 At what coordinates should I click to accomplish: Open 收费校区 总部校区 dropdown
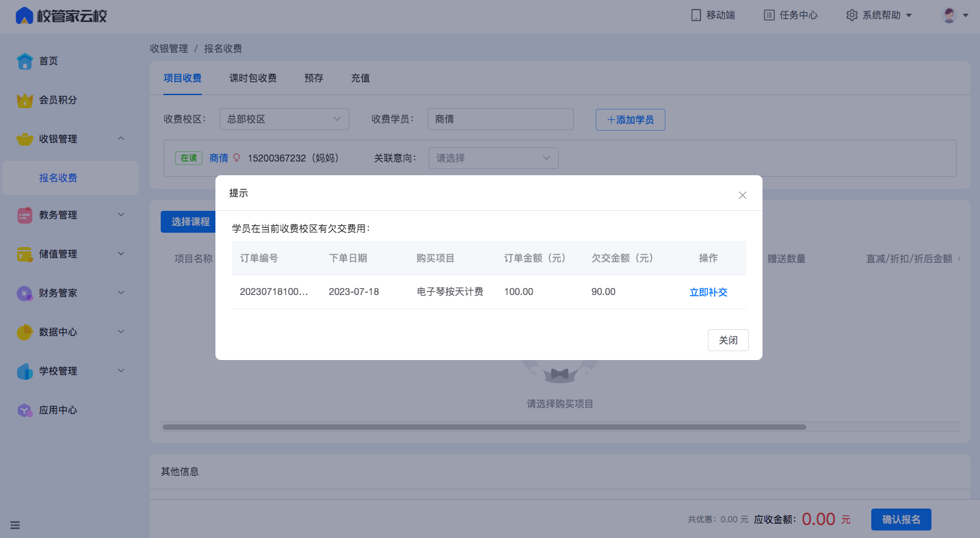pos(284,119)
